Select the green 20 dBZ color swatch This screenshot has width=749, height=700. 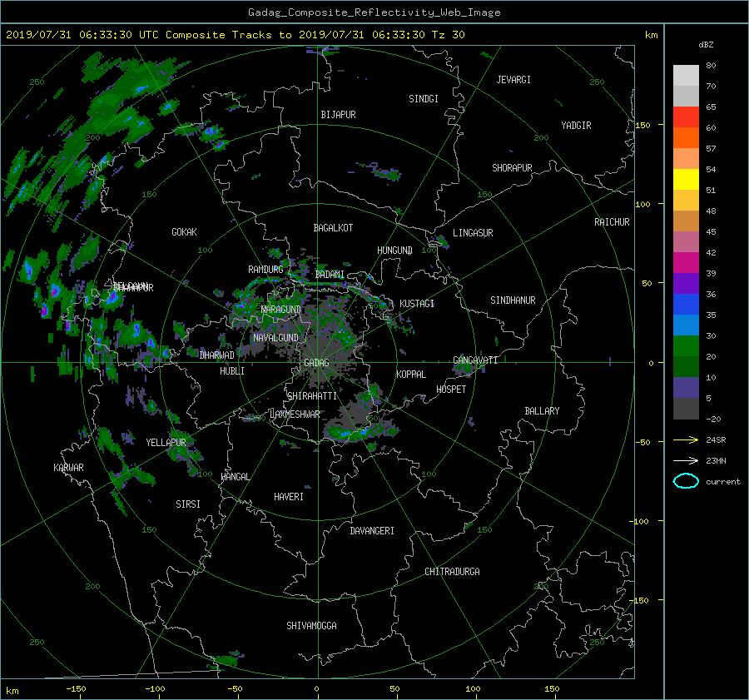tap(686, 345)
